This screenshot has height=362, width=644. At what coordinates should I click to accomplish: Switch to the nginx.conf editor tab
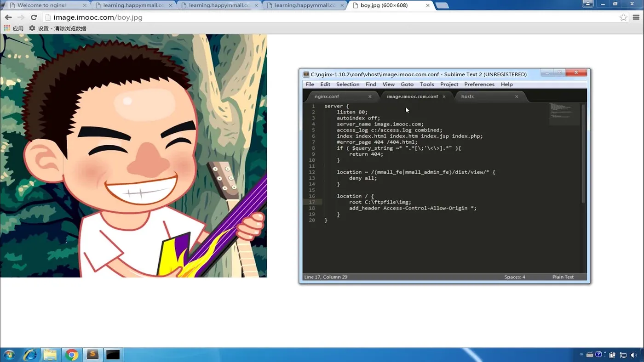(x=340, y=96)
